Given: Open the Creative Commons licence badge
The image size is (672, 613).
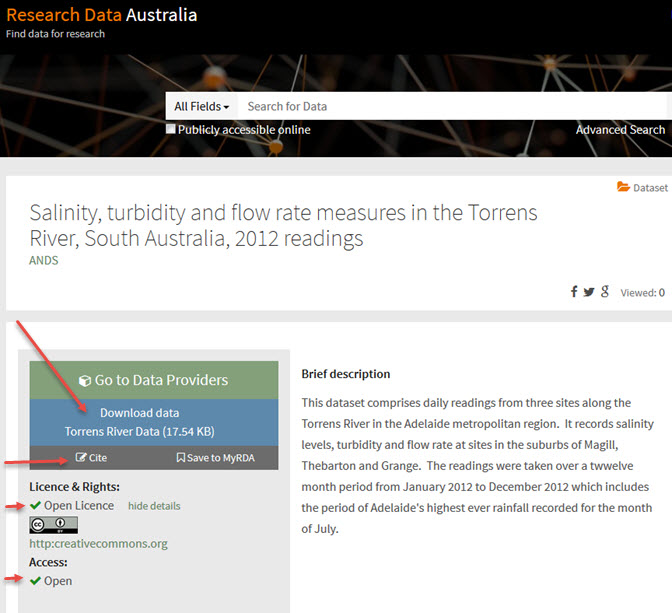Looking at the screenshot, I should (x=53, y=525).
